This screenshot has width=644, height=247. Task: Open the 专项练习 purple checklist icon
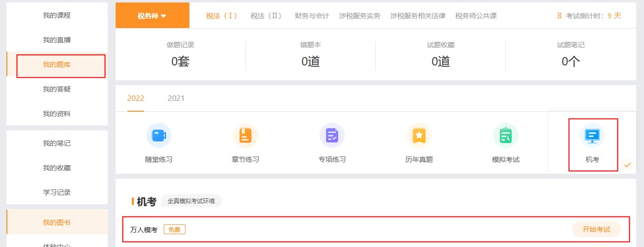click(x=332, y=135)
